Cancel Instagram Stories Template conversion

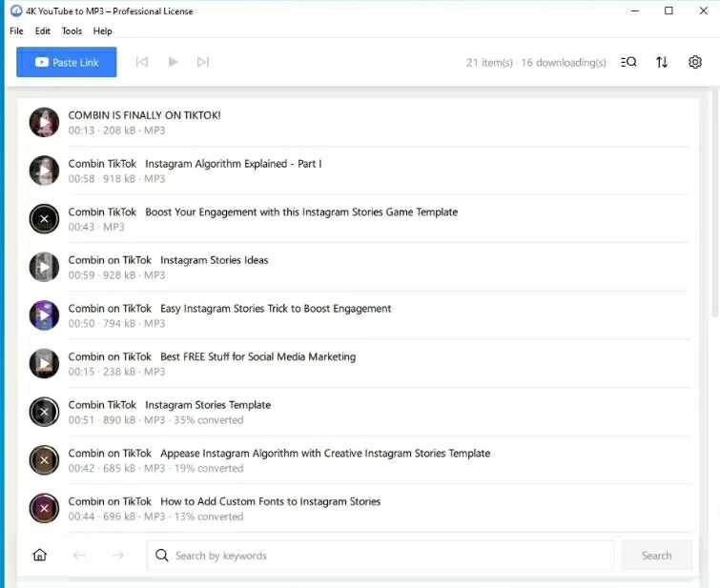pos(44,412)
